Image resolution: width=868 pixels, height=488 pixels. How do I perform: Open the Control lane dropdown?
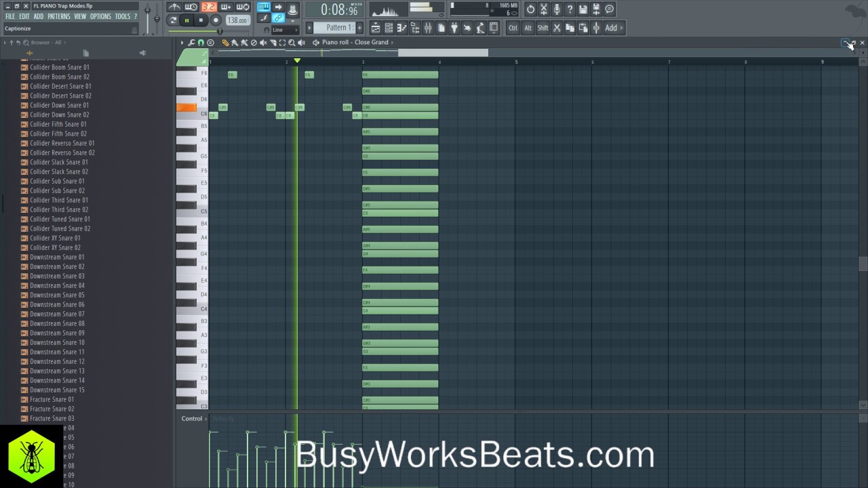[x=193, y=419]
